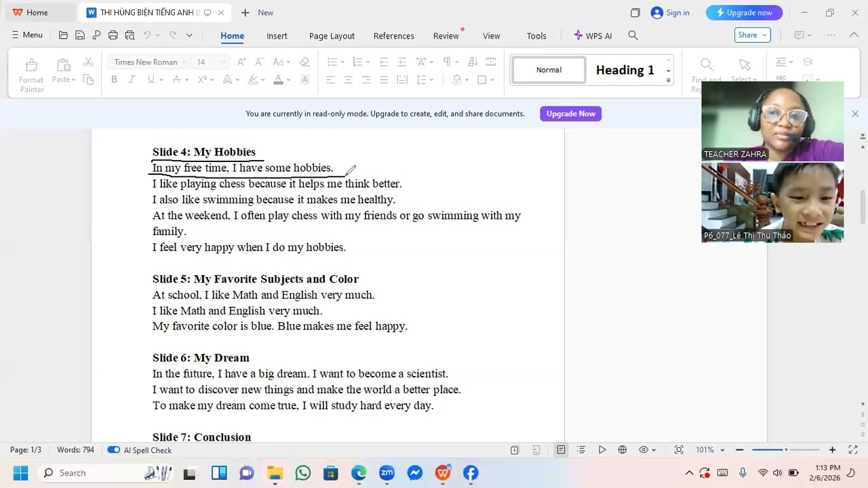Click the Align Left icon
Screen dimensions: 868x488
[x=331, y=79]
